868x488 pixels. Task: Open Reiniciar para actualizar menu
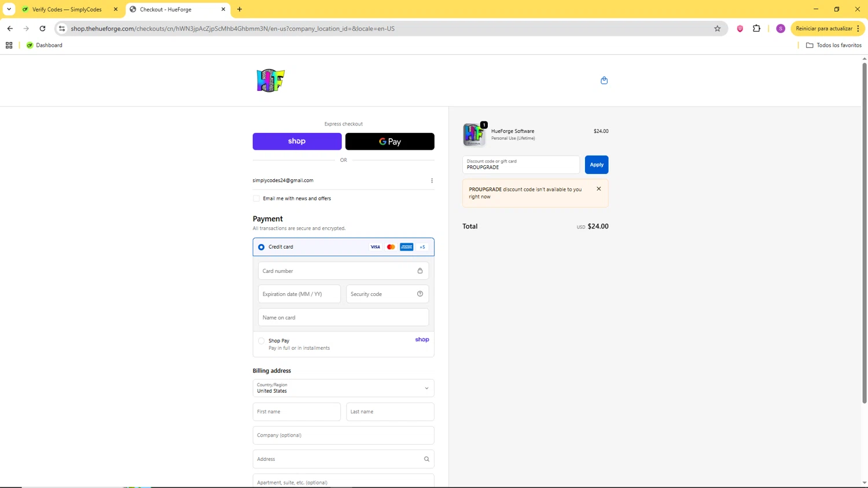(x=827, y=28)
